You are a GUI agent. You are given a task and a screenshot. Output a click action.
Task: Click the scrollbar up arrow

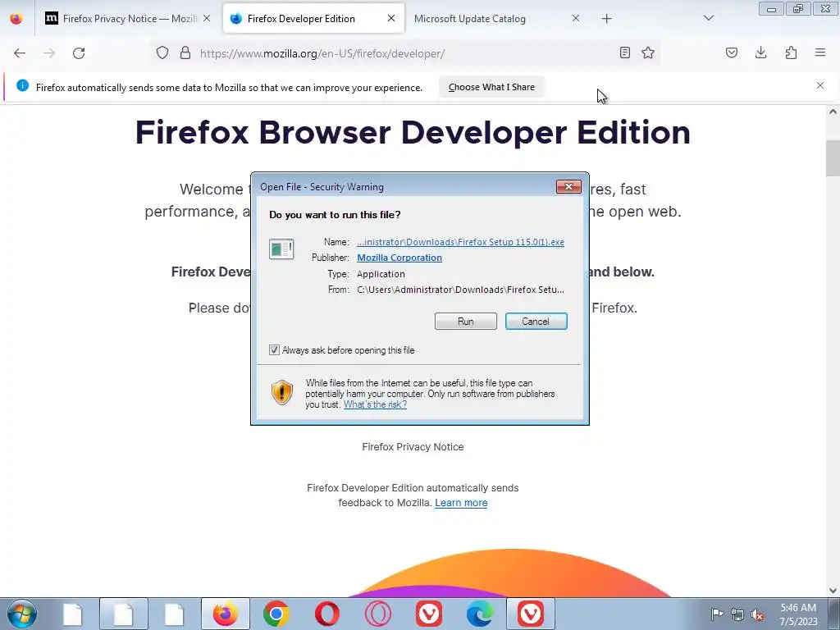833,112
